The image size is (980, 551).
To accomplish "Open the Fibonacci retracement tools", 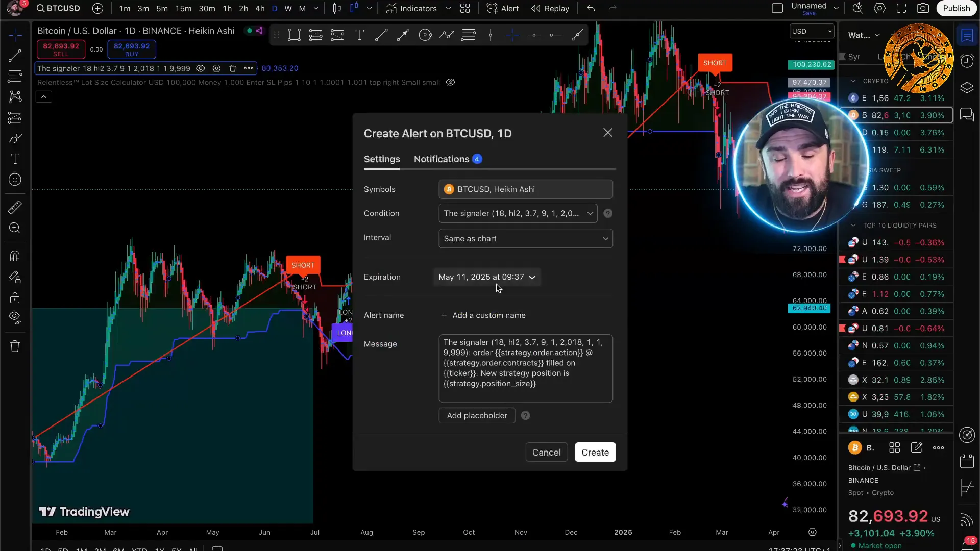I will [15, 77].
